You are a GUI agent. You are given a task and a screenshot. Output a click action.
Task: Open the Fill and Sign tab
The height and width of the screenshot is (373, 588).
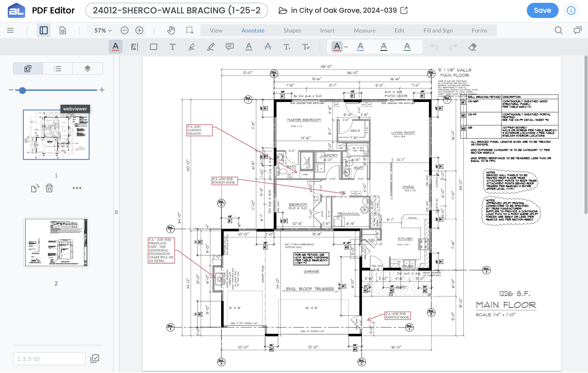(438, 30)
